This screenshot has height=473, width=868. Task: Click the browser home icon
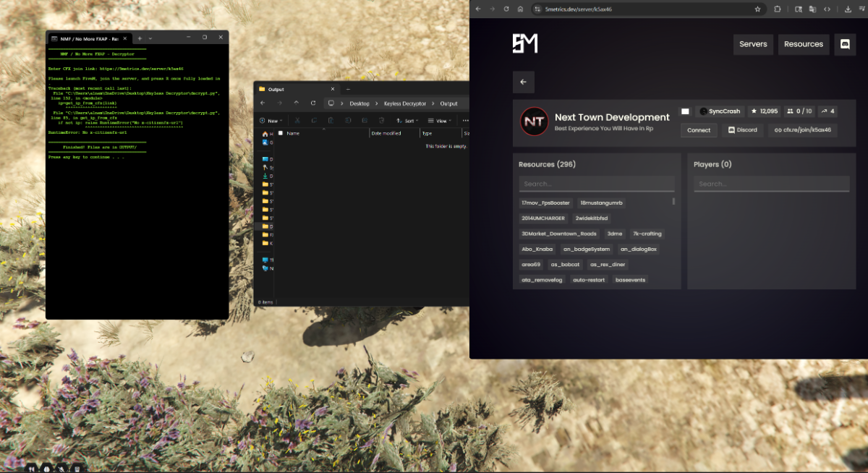(520, 9)
